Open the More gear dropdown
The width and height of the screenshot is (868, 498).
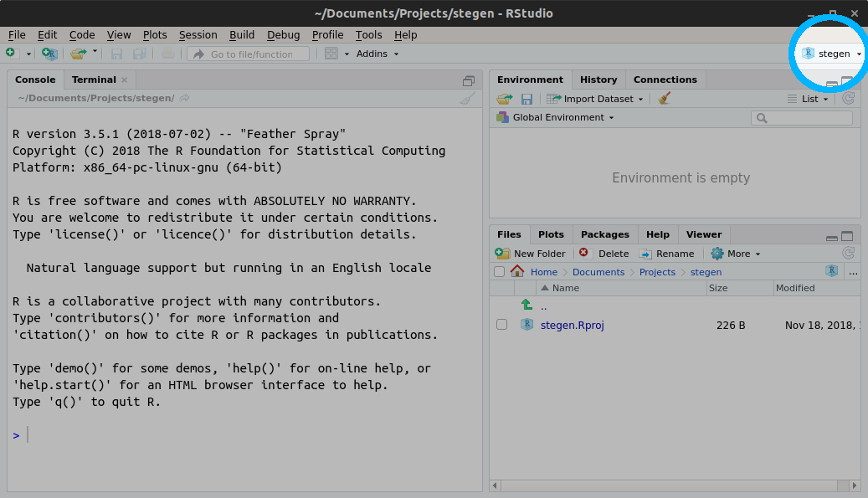[x=736, y=254]
